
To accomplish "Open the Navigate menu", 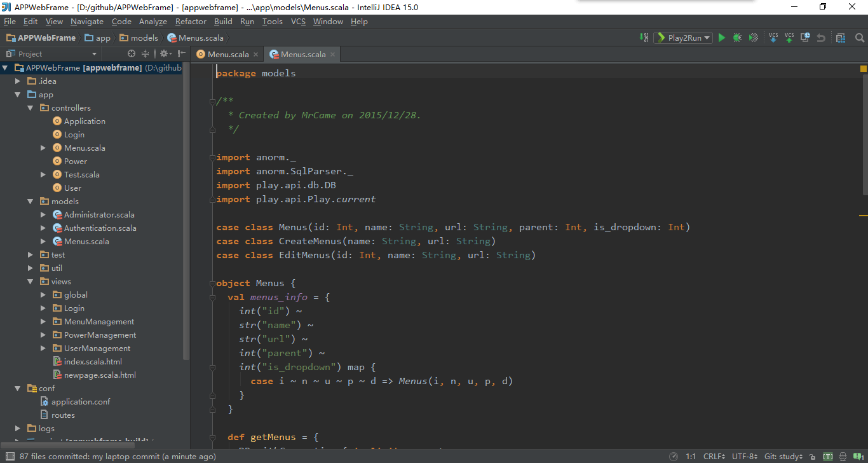I will [87, 22].
